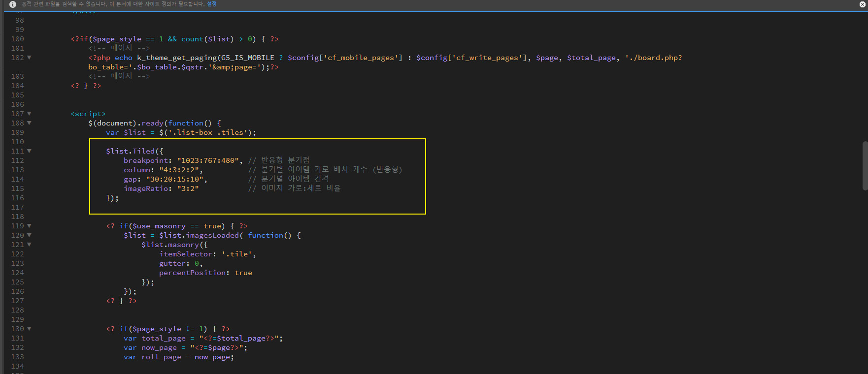This screenshot has width=868, height=374.
Task: Click imagesLoaded call on line 120
Action: click(x=212, y=235)
